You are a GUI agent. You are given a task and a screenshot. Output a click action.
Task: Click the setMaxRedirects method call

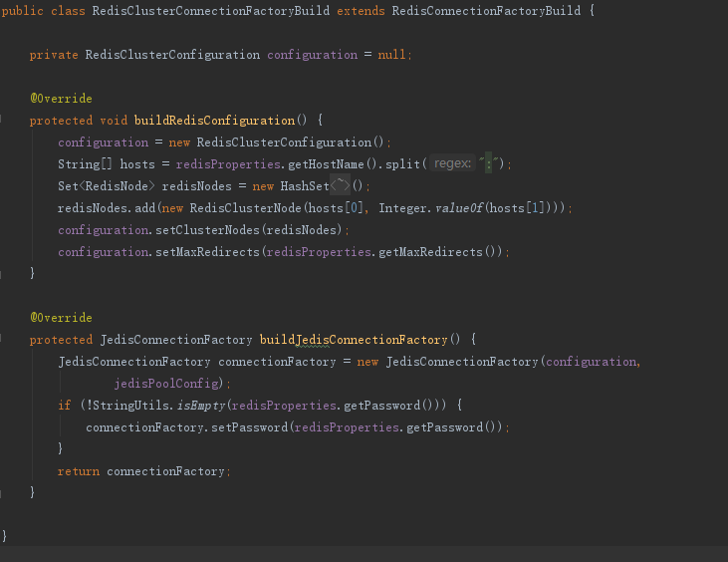coord(207,252)
